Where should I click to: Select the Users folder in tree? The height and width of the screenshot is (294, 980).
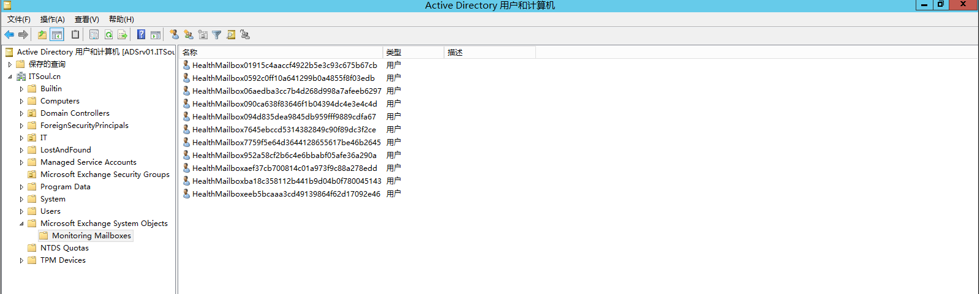point(50,211)
